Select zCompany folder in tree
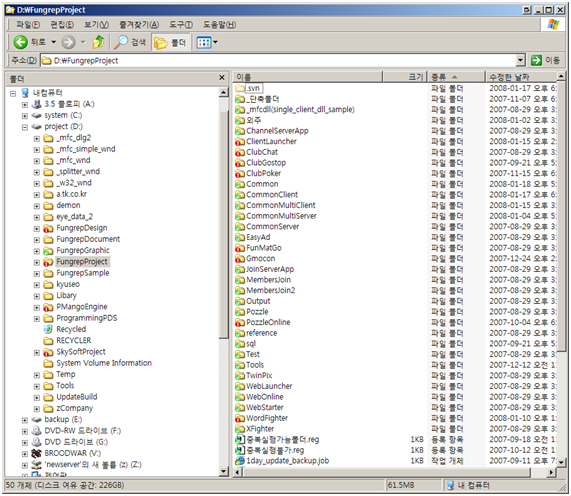The image size is (571, 496). (75, 408)
